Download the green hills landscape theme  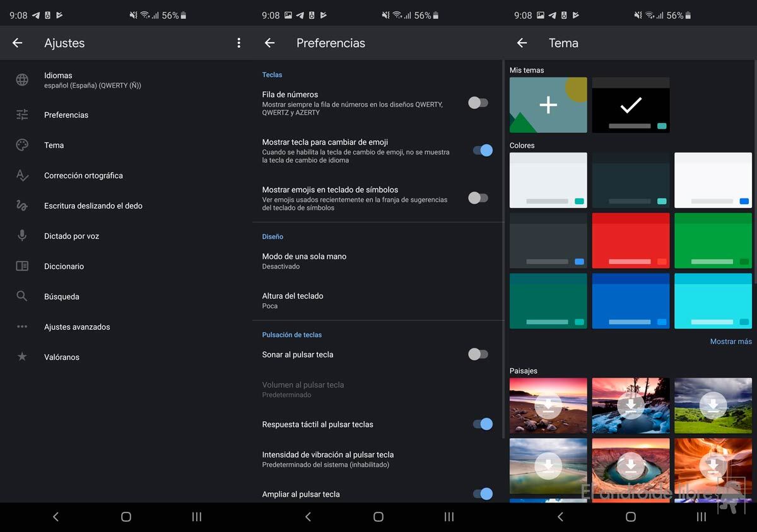[713, 406]
